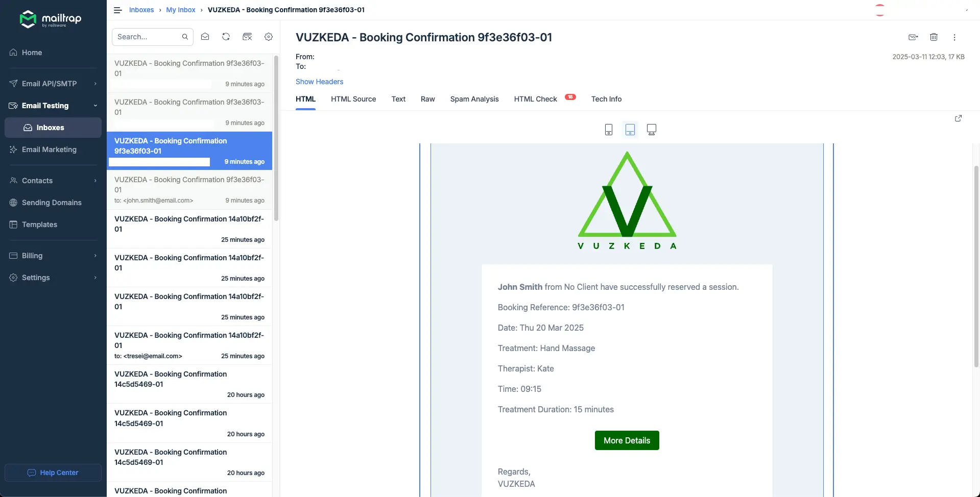Delete this email with trash icon
Image resolution: width=980 pixels, height=497 pixels.
pos(934,37)
